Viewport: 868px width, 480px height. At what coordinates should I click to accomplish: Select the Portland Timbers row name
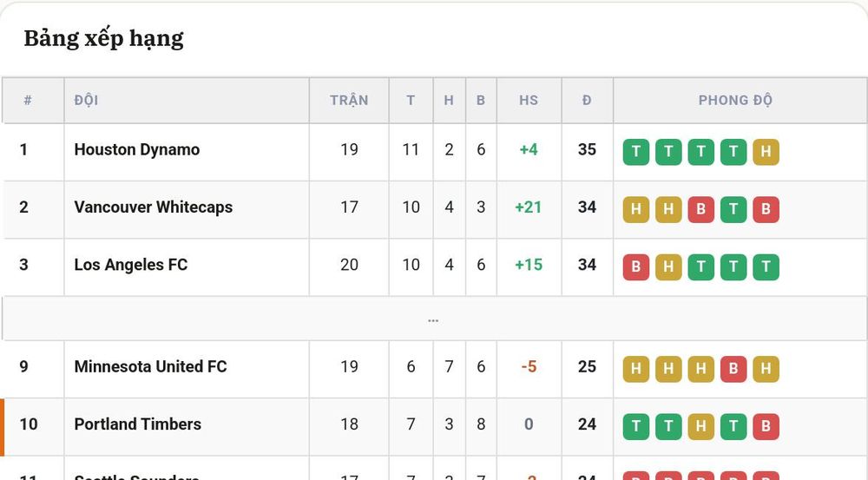(138, 424)
